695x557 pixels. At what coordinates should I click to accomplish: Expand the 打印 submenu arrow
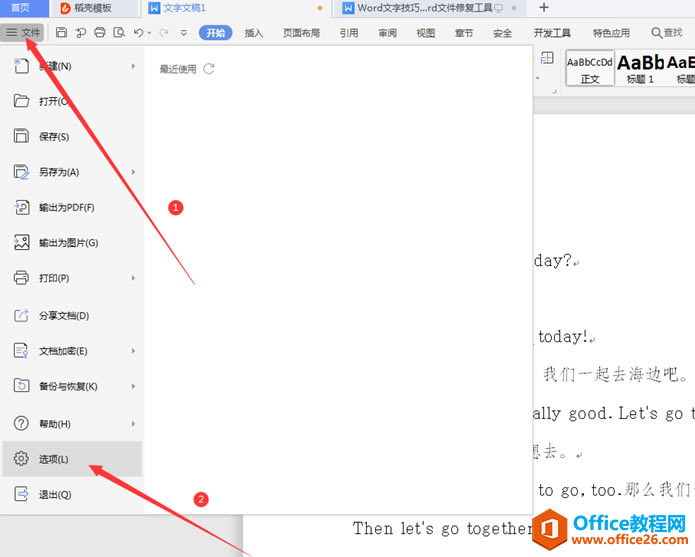[x=133, y=278]
